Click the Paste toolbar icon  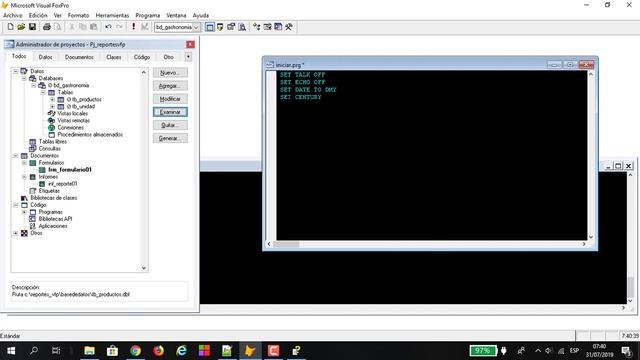tap(93, 27)
